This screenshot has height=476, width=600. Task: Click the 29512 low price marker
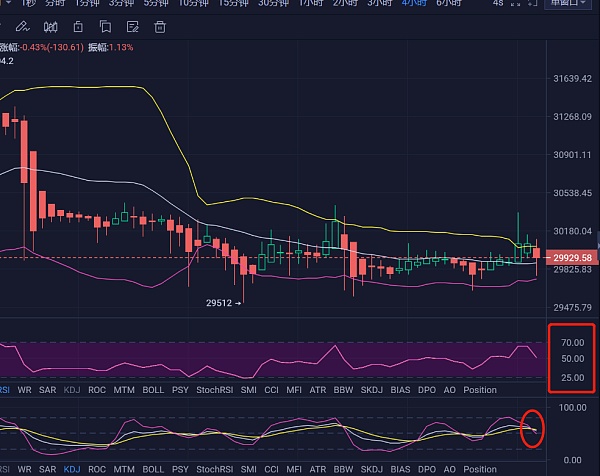point(223,302)
